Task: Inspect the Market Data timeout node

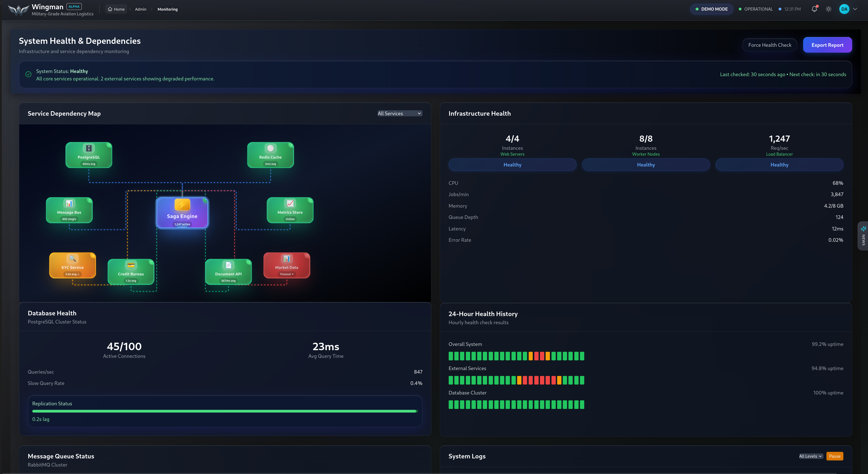Action: click(x=286, y=266)
